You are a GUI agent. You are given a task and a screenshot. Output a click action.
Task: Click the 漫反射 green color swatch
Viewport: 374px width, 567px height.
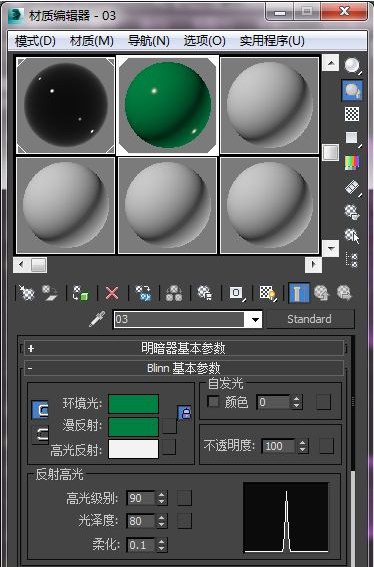(133, 427)
